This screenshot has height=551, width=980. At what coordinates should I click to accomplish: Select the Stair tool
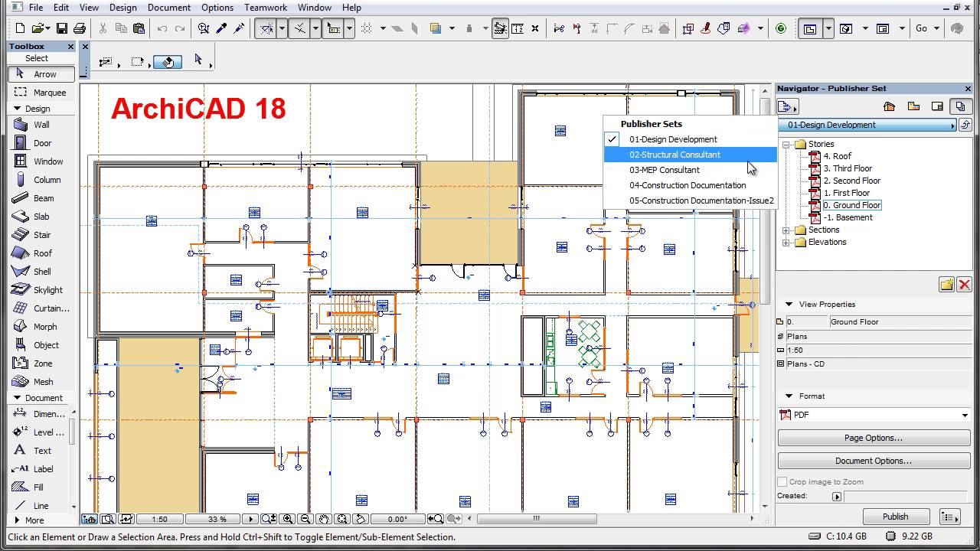click(42, 235)
